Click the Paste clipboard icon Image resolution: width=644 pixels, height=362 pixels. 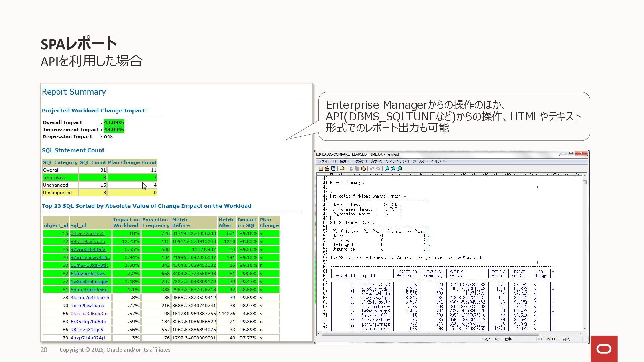tap(363, 169)
